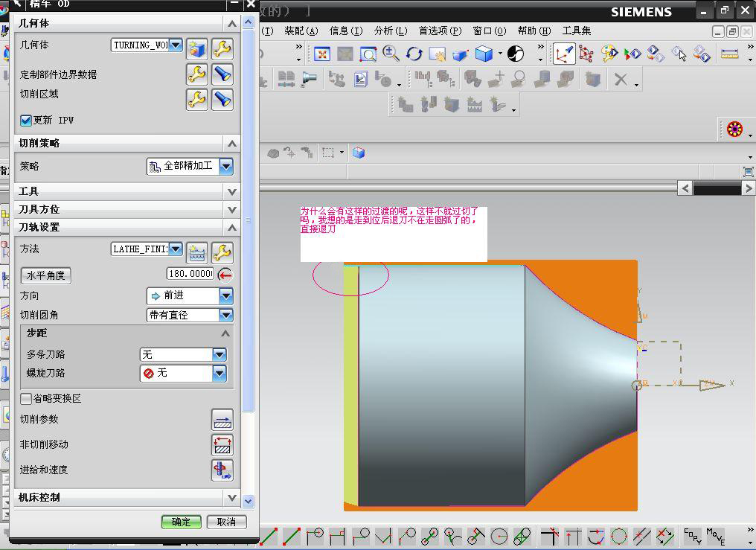Expand the 工具 section
Image resolution: width=756 pixels, height=550 pixels.
[x=232, y=191]
